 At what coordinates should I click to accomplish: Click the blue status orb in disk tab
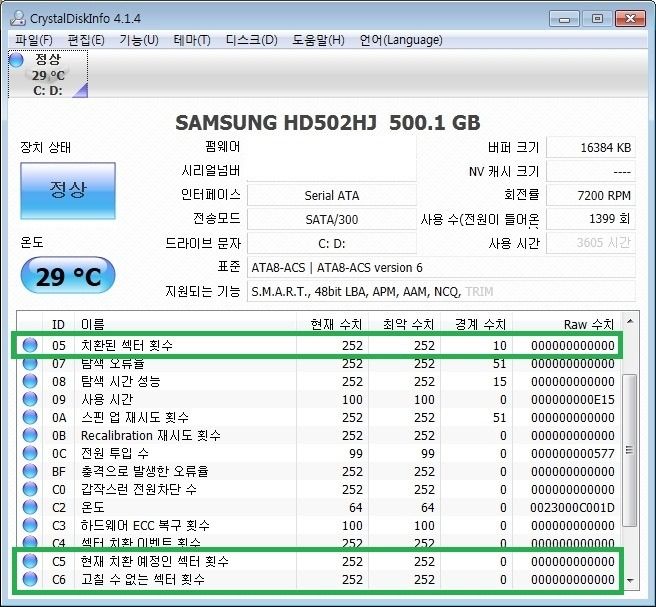pos(16,60)
